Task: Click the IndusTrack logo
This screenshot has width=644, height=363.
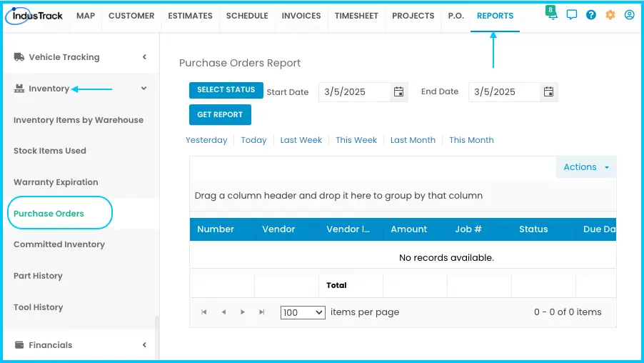Action: coord(34,16)
